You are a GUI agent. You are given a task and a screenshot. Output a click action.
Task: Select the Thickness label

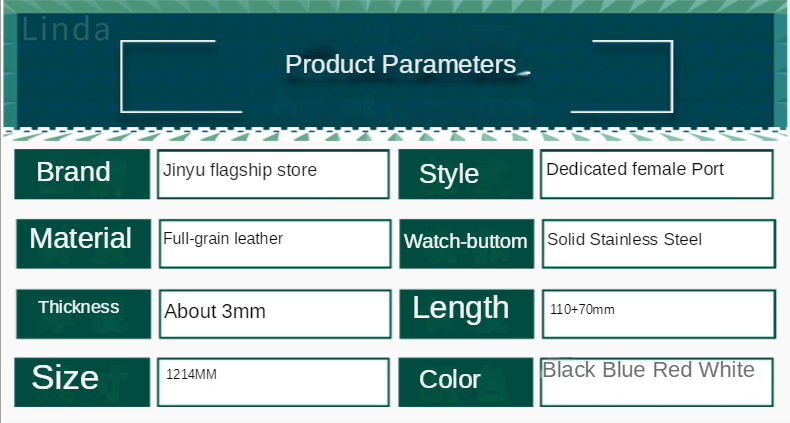tap(82, 308)
